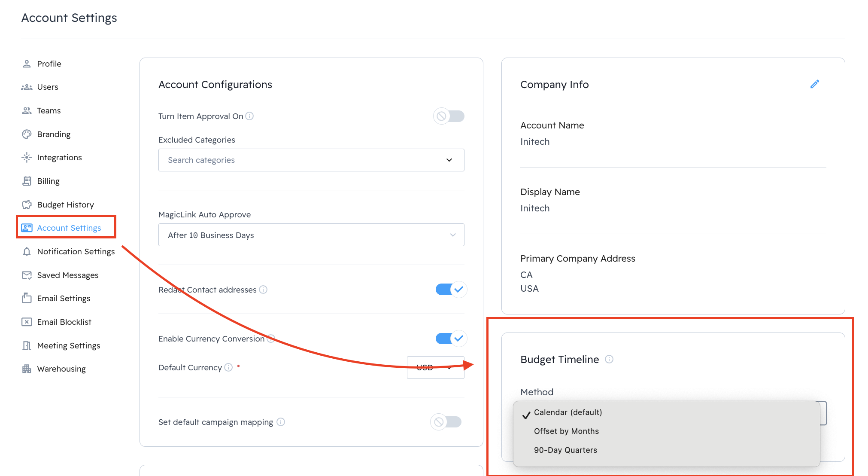Screen dimensions: 868x476
Task: Click the Notification Settings bell icon
Action: pyautogui.click(x=27, y=251)
